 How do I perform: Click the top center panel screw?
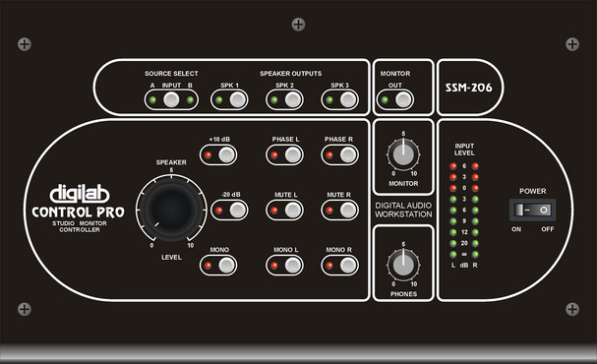pyautogui.click(x=298, y=25)
